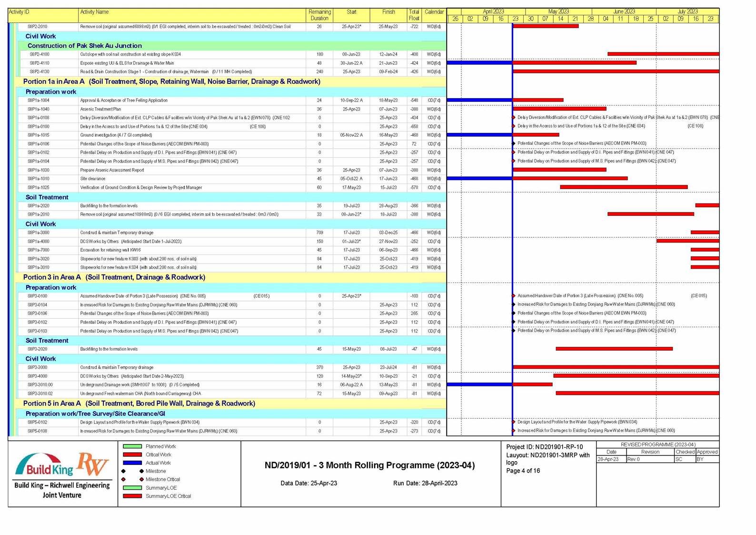
Task: Click activity ID S8P3-0100
Action: tap(37, 296)
